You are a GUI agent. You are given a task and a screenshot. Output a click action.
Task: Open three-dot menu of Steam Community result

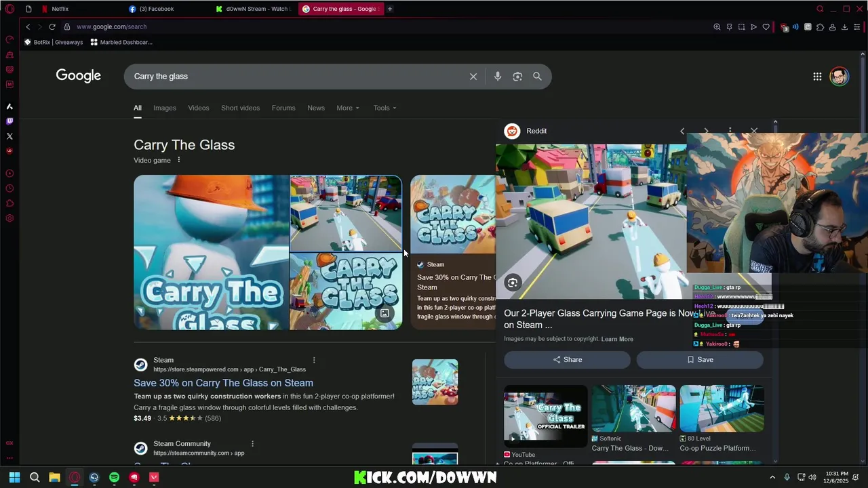252,444
